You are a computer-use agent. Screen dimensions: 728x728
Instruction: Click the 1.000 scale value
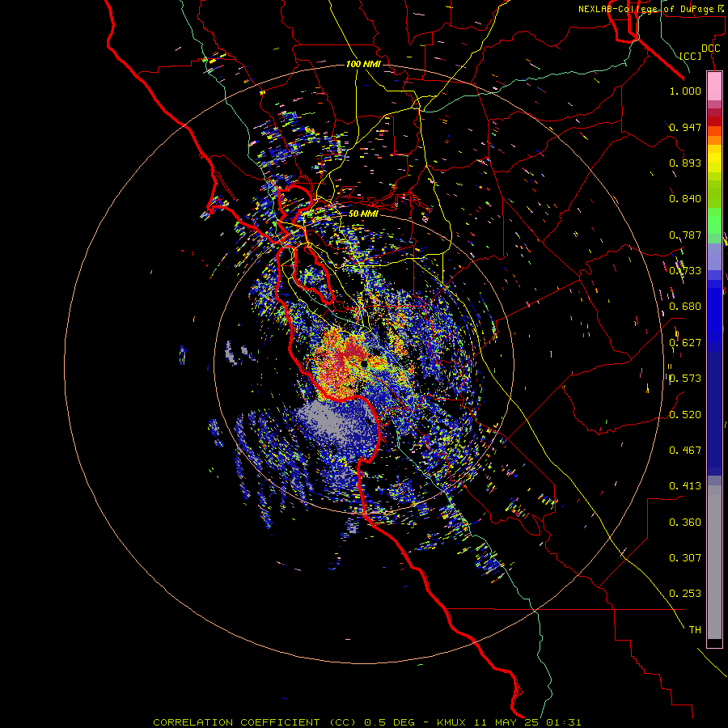click(685, 91)
